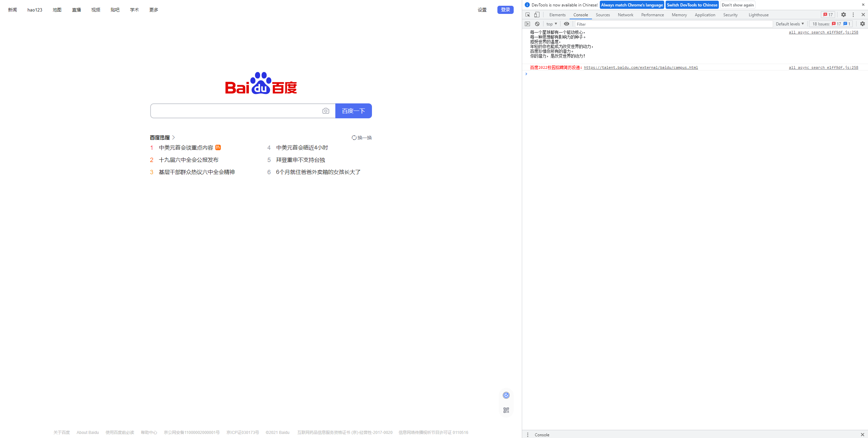Viewport: 868px width, 438px height.
Task: Expand the 百度热搜 chevron
Action: [174, 137]
